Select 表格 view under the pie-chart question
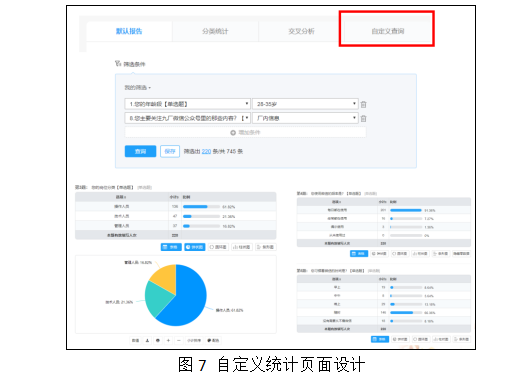 [x=171, y=247]
